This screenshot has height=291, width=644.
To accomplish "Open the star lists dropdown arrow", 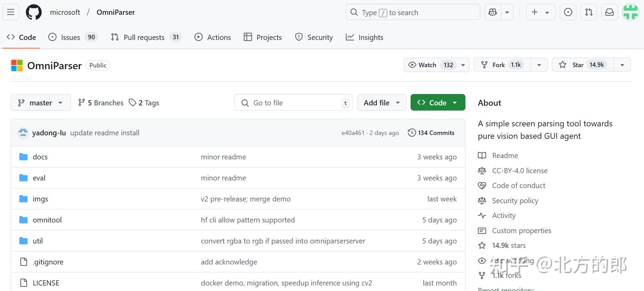I will pyautogui.click(x=622, y=65).
